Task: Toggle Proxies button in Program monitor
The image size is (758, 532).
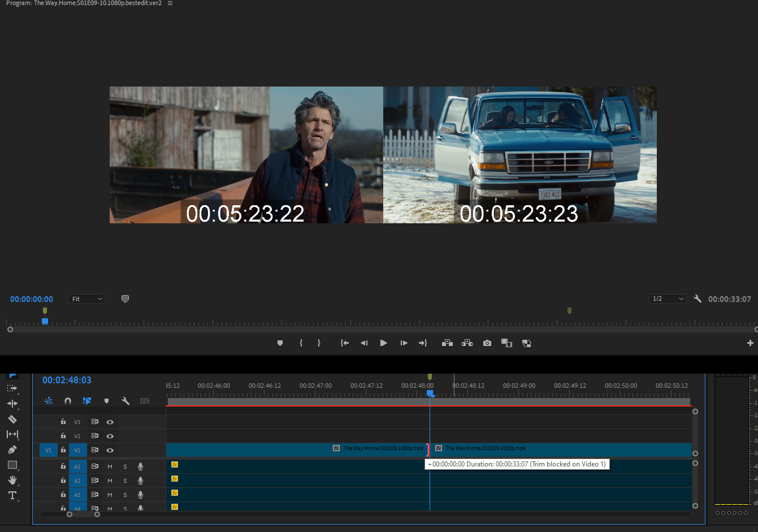Action: tap(526, 343)
